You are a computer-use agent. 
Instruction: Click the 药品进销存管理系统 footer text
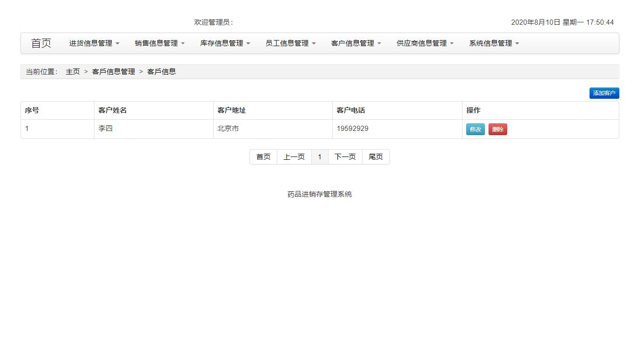pyautogui.click(x=320, y=194)
